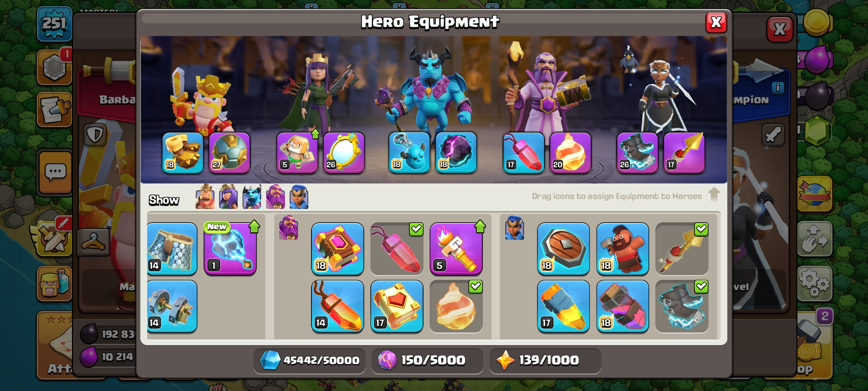Select the Dark Orb equipment level 18
Image resolution: width=868 pixels, height=391 pixels.
click(x=456, y=152)
